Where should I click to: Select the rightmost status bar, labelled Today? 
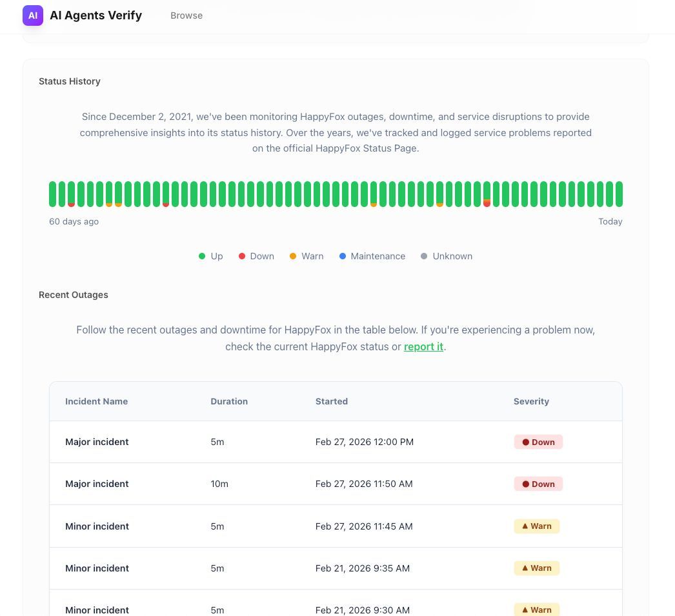619,194
